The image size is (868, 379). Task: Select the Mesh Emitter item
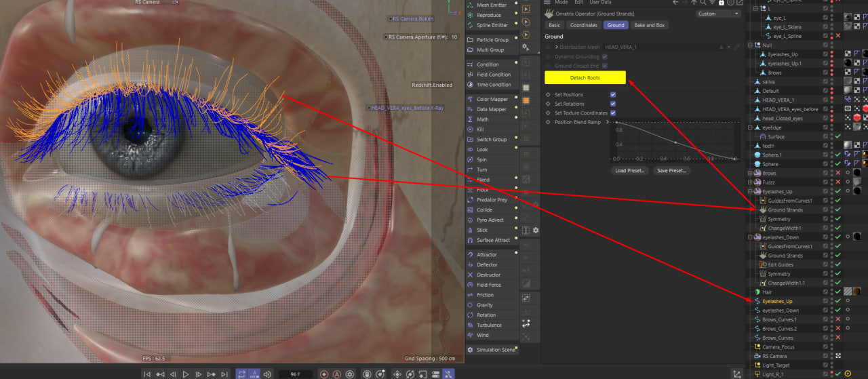[492, 5]
